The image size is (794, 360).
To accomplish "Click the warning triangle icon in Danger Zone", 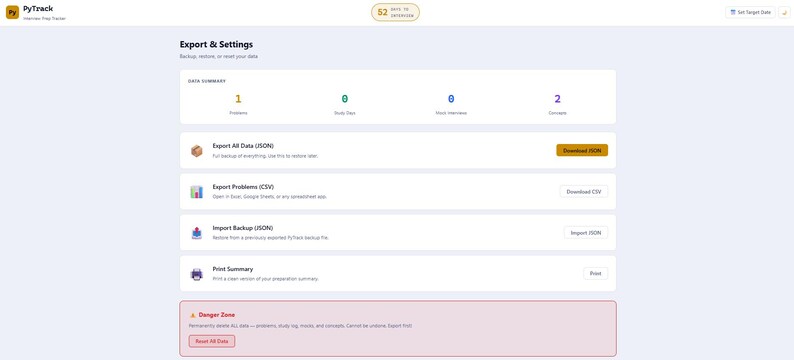I will tap(192, 315).
